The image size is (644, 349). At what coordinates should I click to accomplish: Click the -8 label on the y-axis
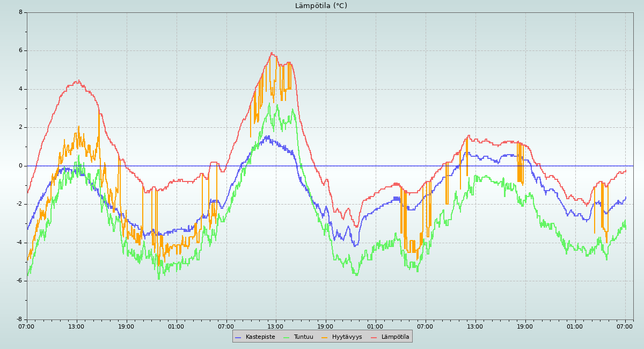coord(19,319)
